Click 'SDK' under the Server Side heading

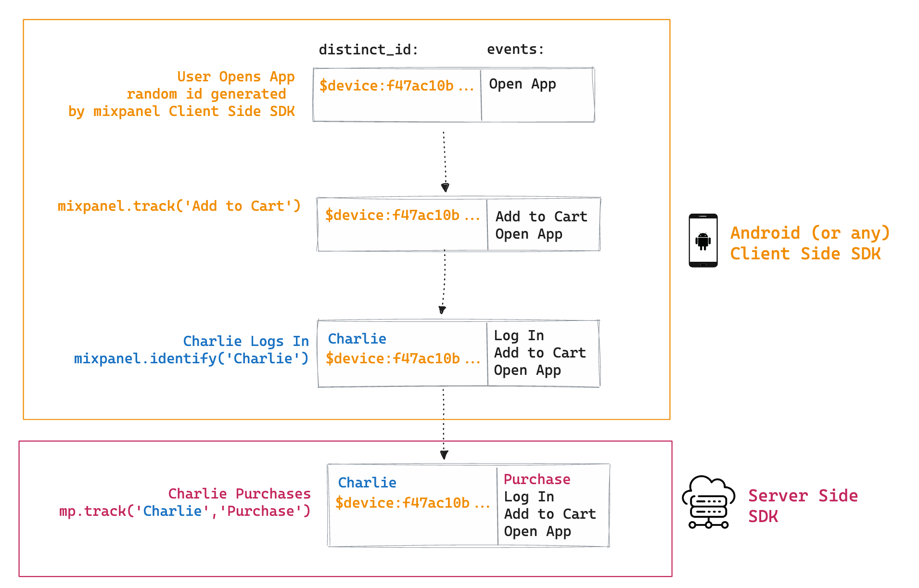coord(763,516)
